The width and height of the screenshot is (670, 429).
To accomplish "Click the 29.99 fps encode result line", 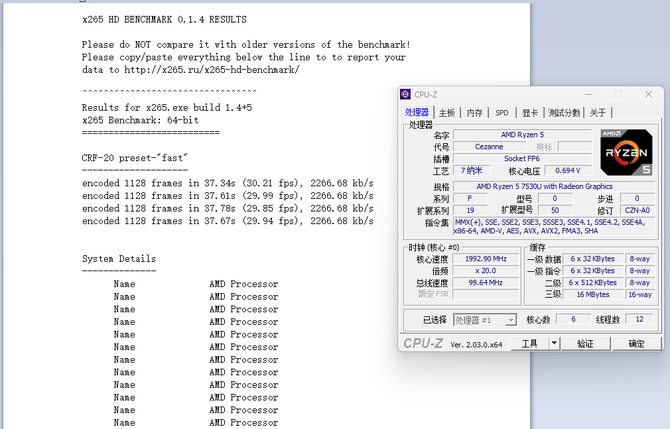I will pos(228,196).
